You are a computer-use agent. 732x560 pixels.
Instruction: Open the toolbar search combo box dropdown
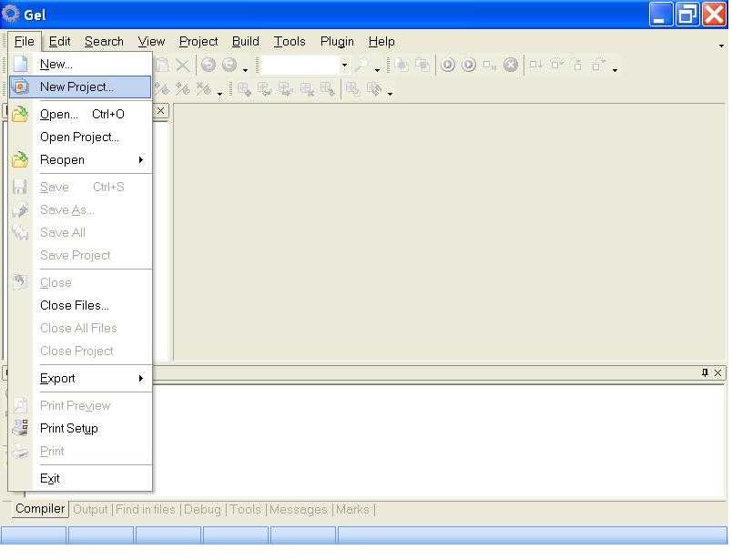point(344,66)
